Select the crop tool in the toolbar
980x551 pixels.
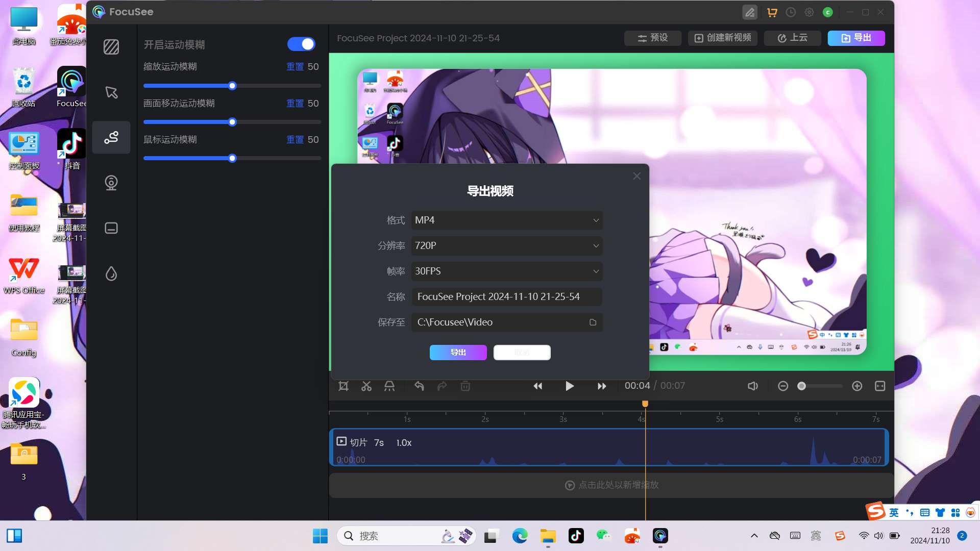(343, 386)
